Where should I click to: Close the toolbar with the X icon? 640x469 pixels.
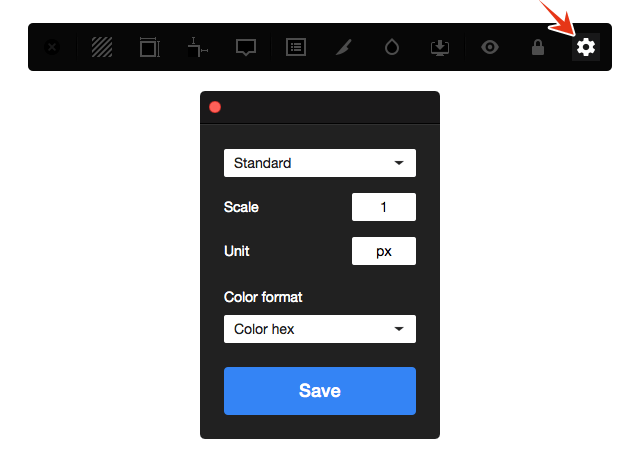[52, 47]
